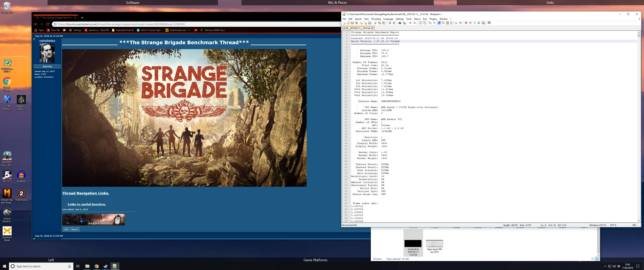The width and height of the screenshot is (644, 270).
Task: Click Notepad++ vertical scrollbar down arrow
Action: (639, 220)
